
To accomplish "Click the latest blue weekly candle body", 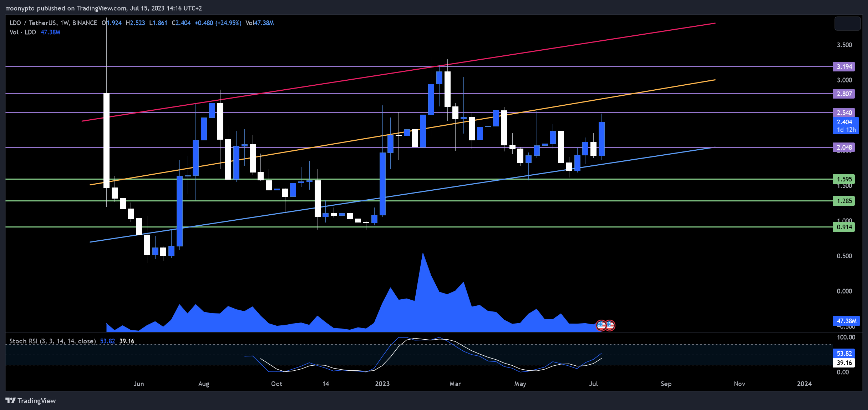I will point(601,139).
